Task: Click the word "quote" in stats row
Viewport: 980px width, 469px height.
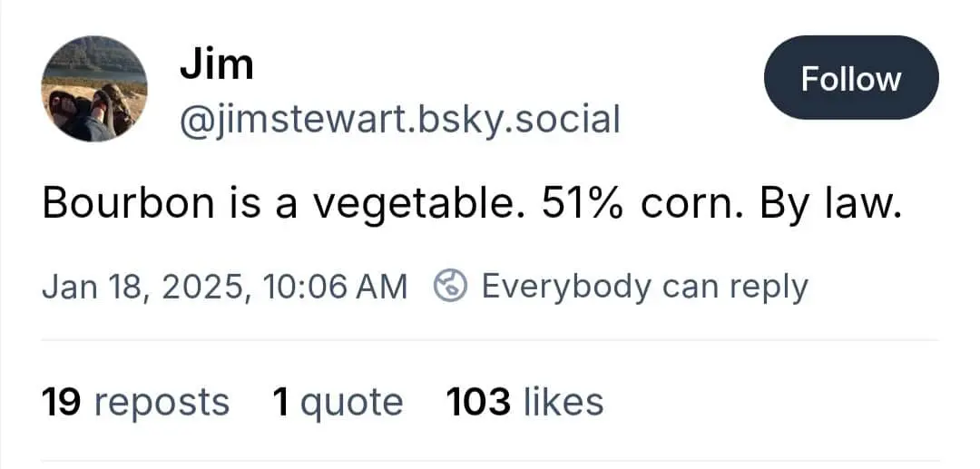Action: 351,401
